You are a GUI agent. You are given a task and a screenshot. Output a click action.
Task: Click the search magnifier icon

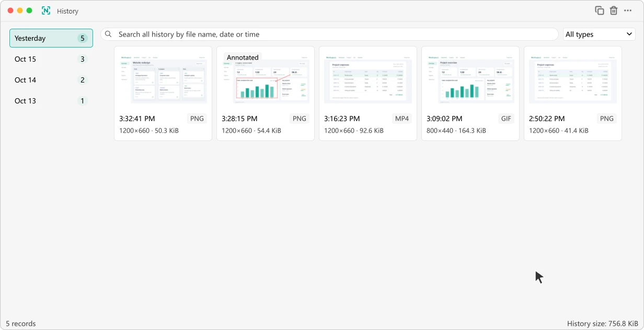click(x=109, y=34)
